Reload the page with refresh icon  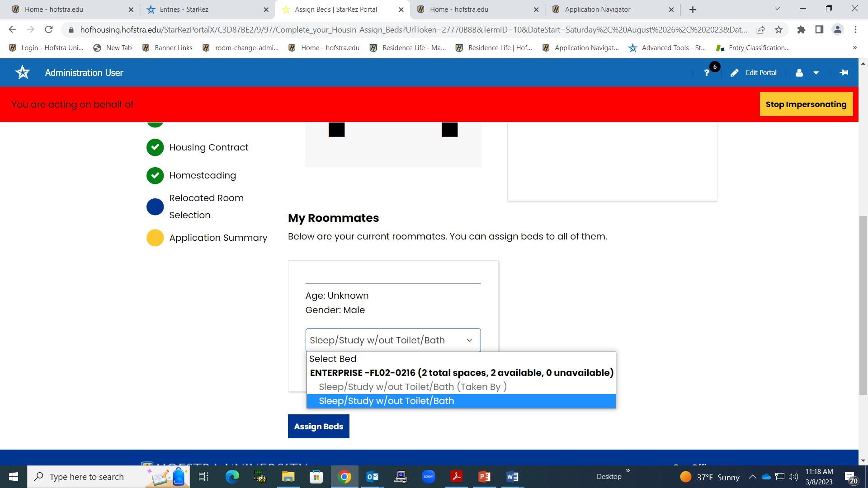[49, 30]
